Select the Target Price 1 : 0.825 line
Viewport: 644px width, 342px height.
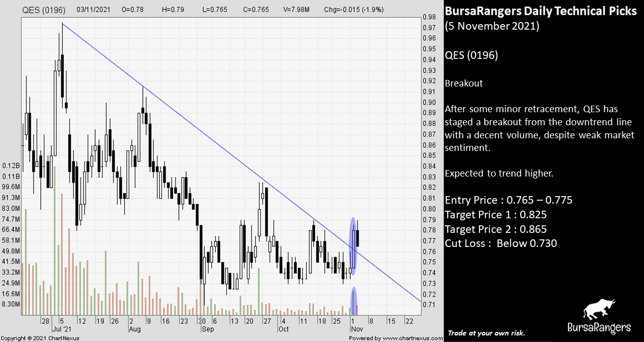point(496,215)
